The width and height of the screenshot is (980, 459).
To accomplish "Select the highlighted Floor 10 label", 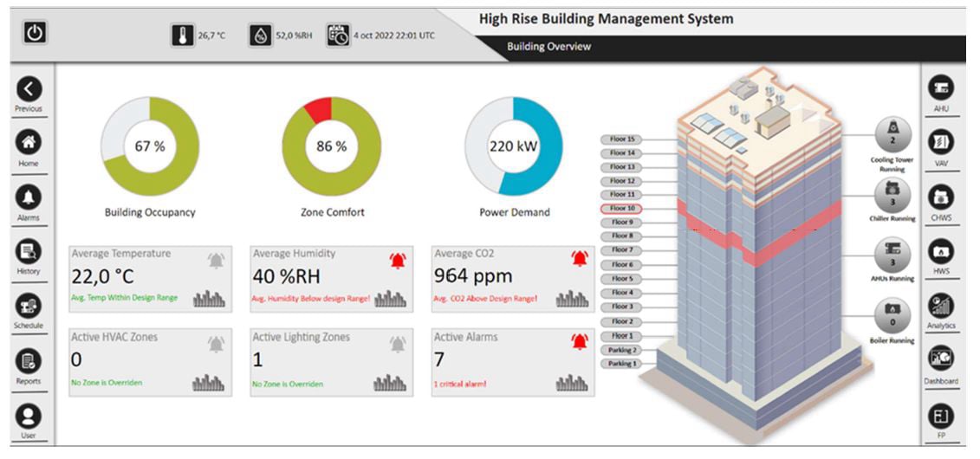I will point(621,209).
